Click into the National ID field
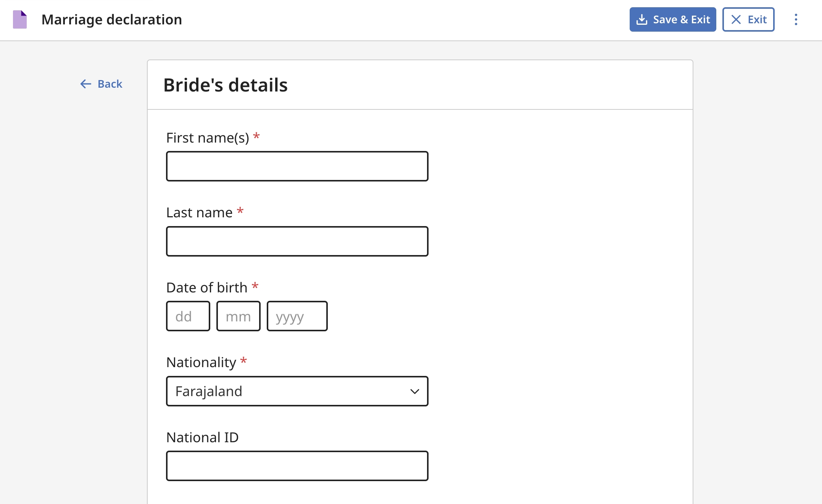Viewport: 822px width, 504px height. point(297,466)
